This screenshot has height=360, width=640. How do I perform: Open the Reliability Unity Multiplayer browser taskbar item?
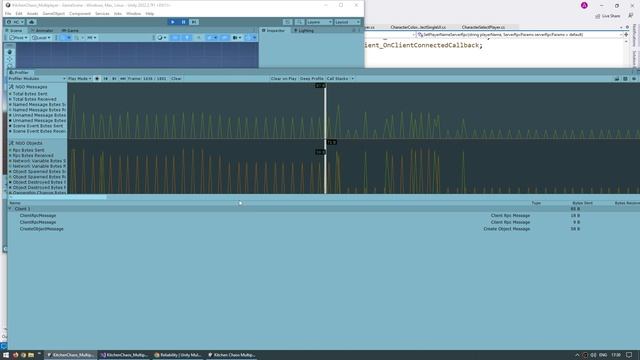(178, 355)
